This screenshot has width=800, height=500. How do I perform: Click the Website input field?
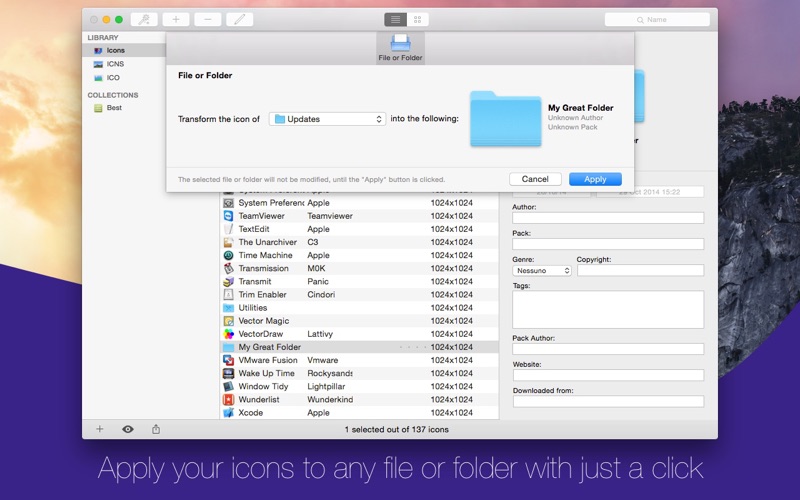click(608, 375)
